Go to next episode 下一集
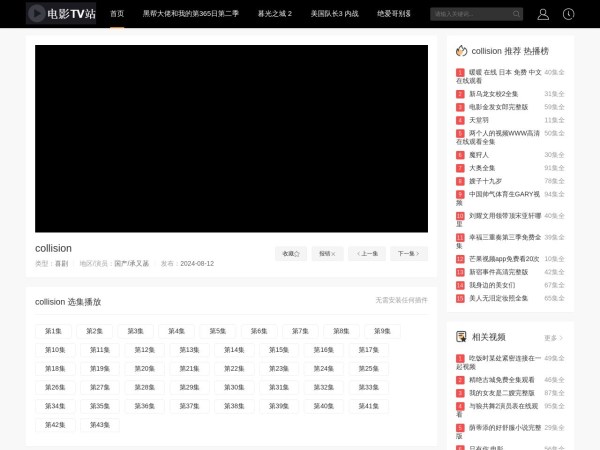 coord(408,254)
